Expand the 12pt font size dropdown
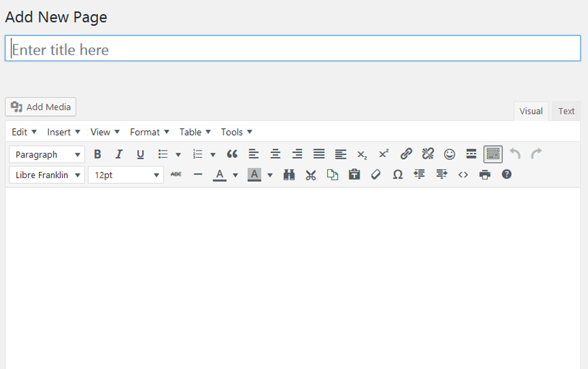This screenshot has width=588, height=369. pos(126,175)
